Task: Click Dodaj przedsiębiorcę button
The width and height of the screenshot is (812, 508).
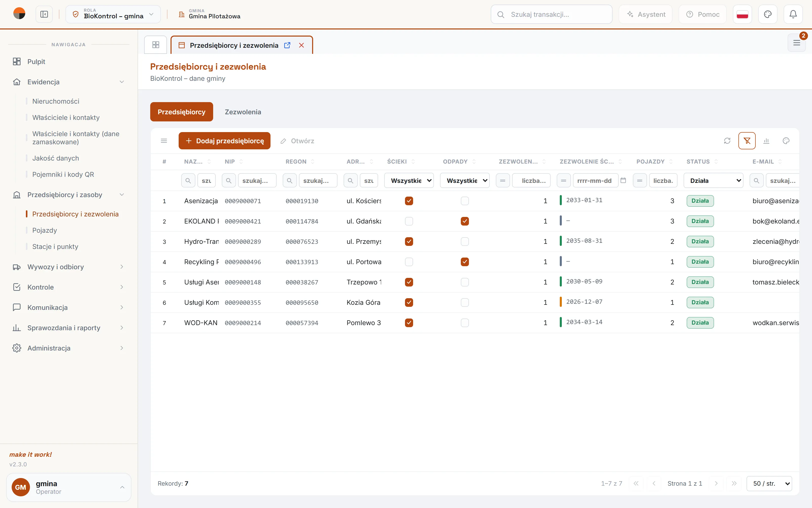Action: (x=224, y=141)
